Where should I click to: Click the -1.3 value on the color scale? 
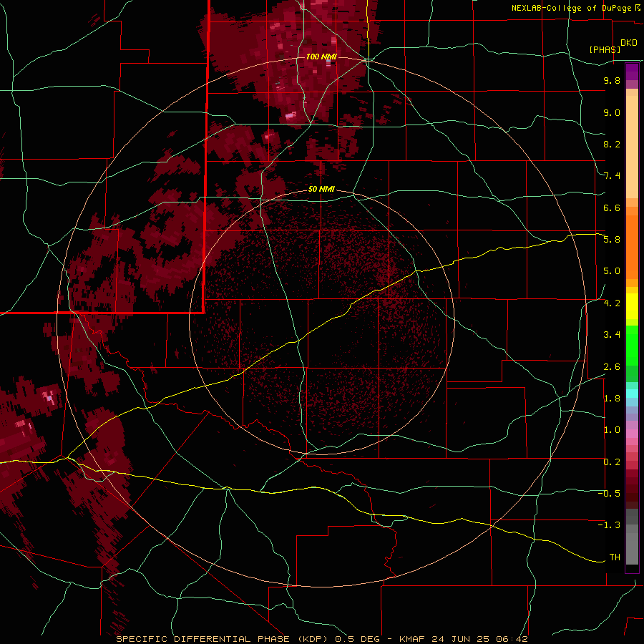point(609,525)
